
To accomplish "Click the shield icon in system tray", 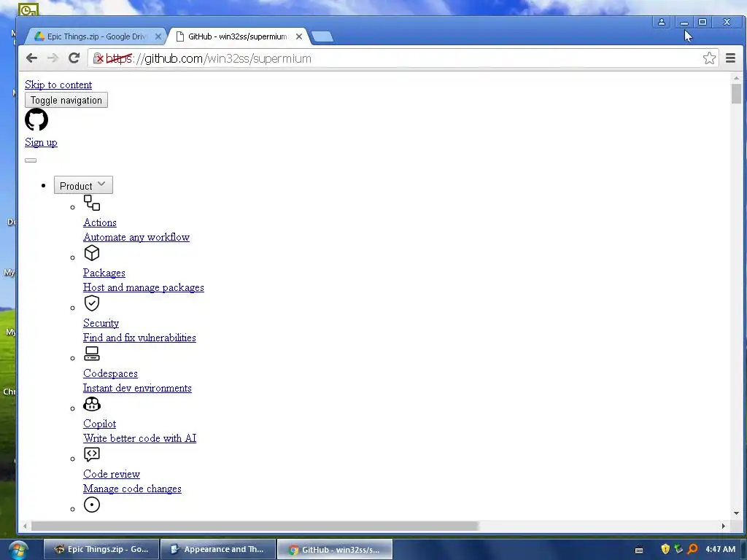I will click(665, 549).
